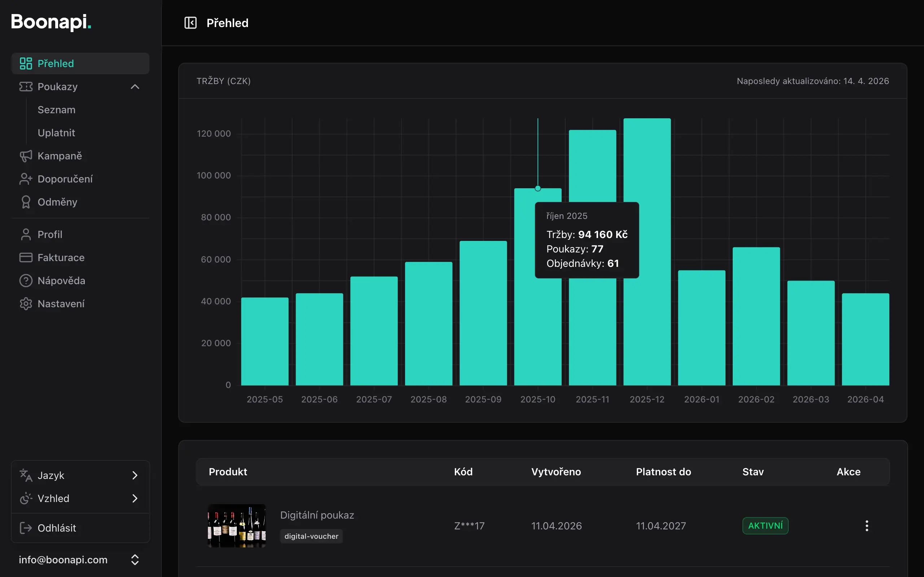Viewport: 924px width, 577px height.
Task: Open the Profil page
Action: click(x=50, y=234)
